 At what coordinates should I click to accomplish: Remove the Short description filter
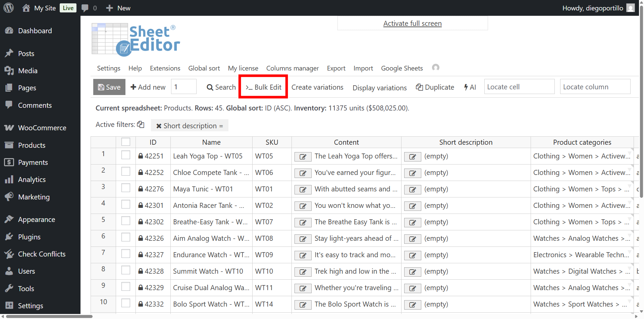coord(159,126)
